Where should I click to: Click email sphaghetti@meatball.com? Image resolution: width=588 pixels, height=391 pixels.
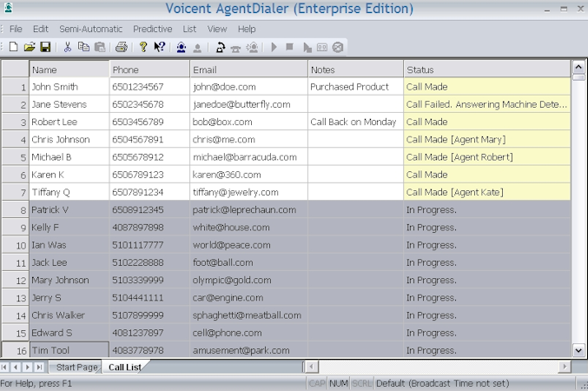pos(248,315)
